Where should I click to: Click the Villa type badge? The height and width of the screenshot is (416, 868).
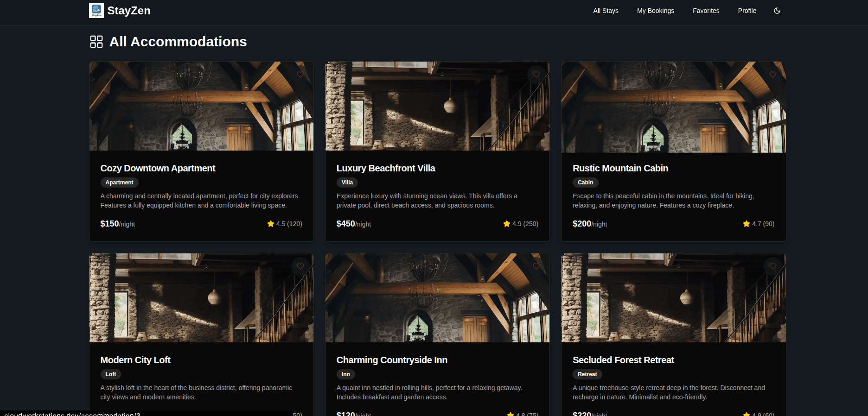click(347, 183)
